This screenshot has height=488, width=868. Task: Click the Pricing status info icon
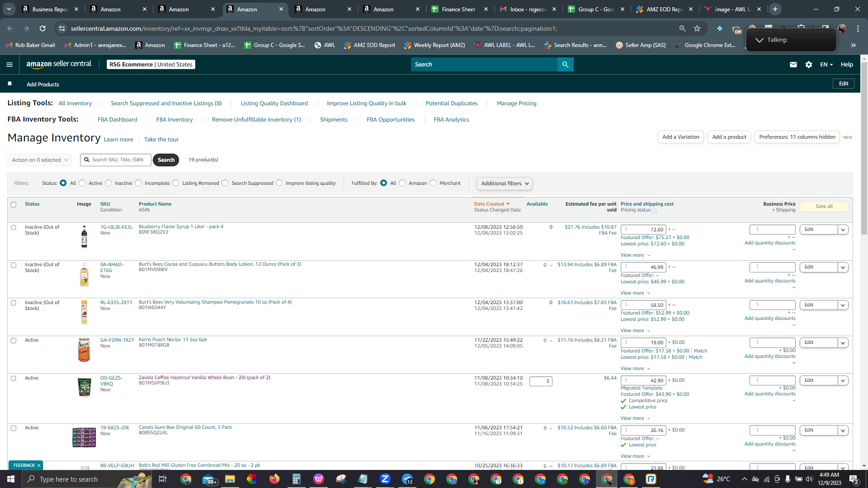[x=654, y=211]
